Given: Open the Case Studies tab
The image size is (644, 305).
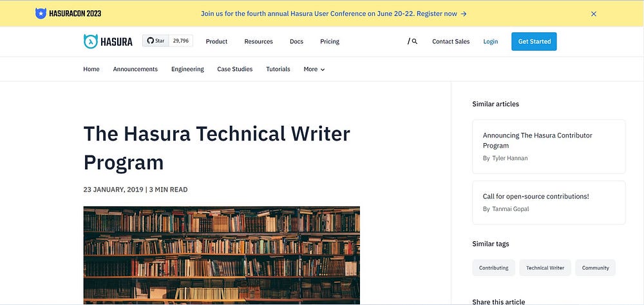Looking at the screenshot, I should point(235,69).
